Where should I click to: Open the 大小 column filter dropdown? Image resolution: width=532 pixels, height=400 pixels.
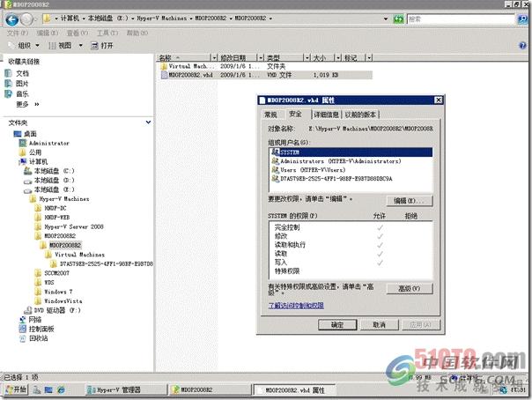[338, 57]
